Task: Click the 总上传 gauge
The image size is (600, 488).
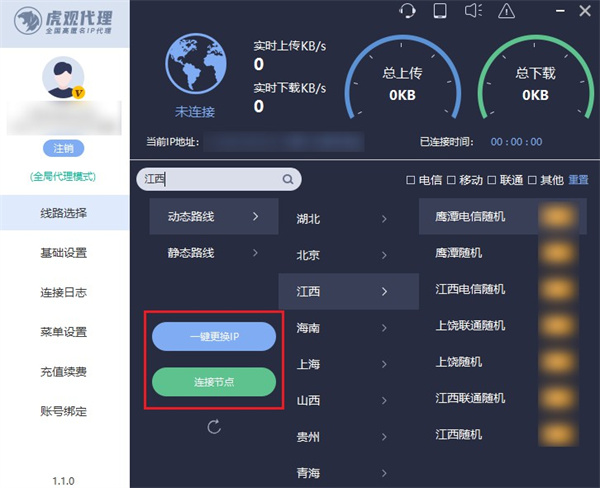Action: [403, 77]
